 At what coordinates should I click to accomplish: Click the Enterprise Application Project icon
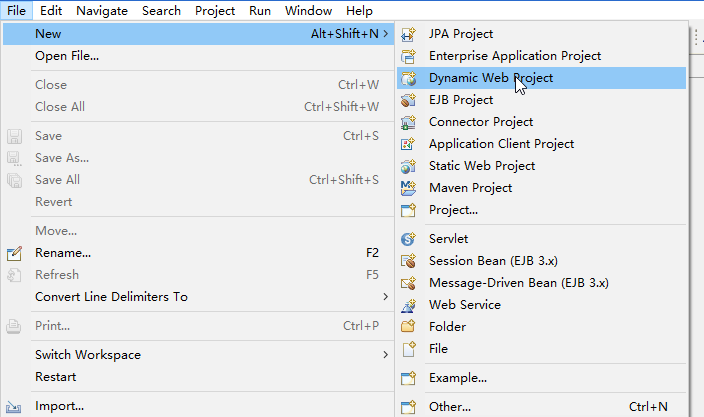(408, 56)
